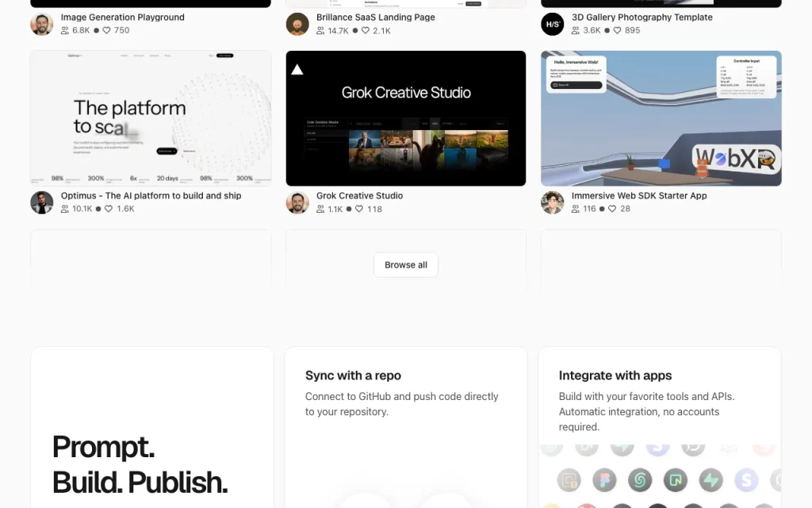Open Brillance SaaS Landing Page author avatar
The height and width of the screenshot is (508, 812).
[297, 24]
